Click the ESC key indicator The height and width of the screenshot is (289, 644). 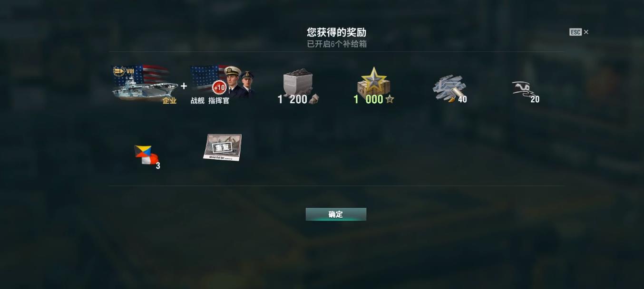point(576,32)
